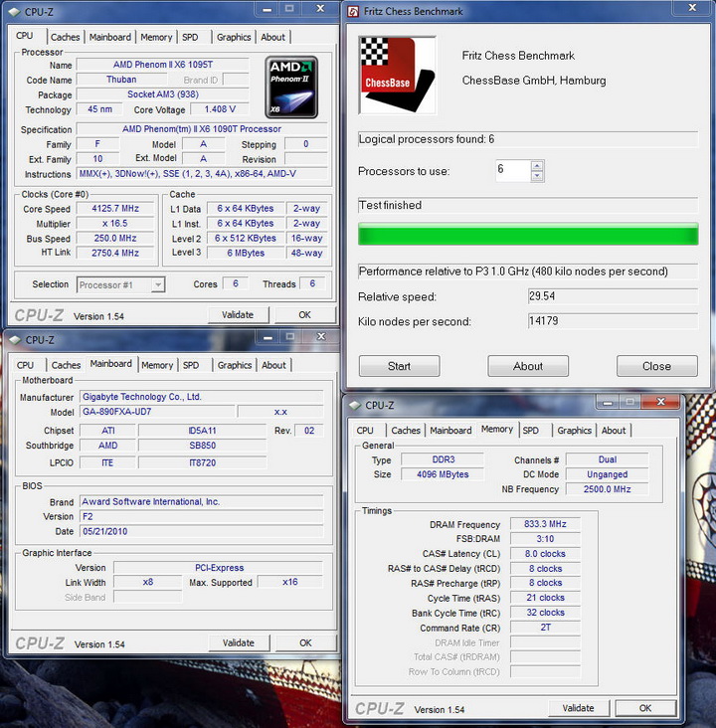Minimize the Memory CPU-Z window
The image size is (716, 728).
point(608,403)
